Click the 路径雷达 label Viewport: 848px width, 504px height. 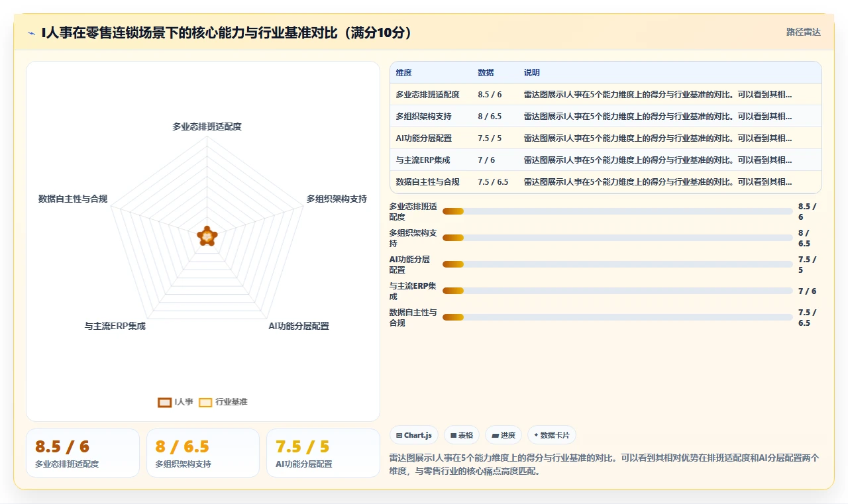[x=803, y=32]
